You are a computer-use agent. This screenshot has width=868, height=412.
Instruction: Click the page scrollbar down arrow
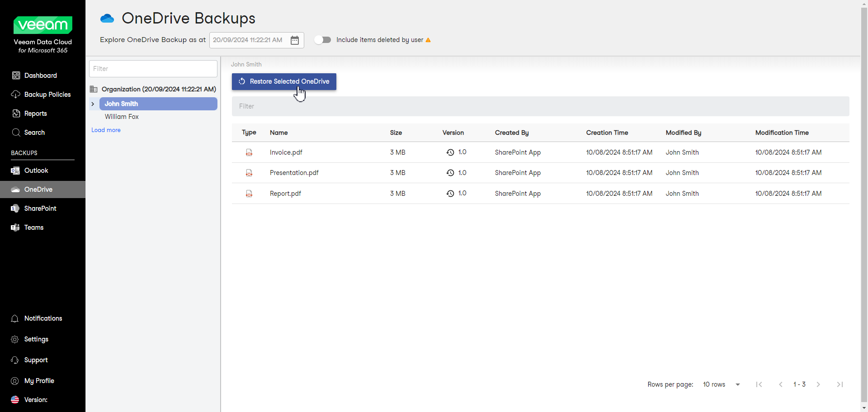(864, 408)
